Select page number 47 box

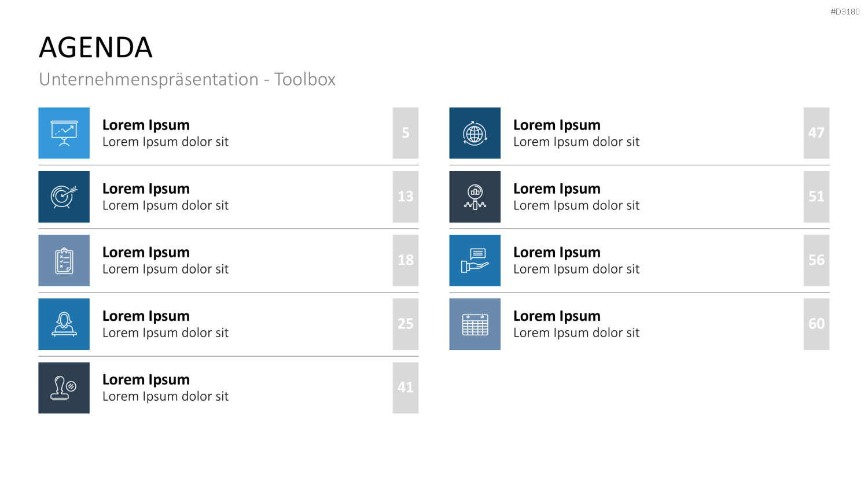coord(816,133)
